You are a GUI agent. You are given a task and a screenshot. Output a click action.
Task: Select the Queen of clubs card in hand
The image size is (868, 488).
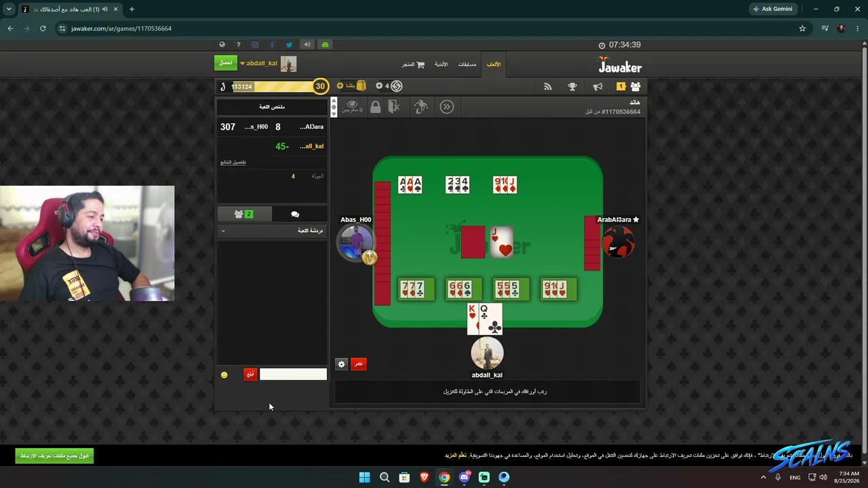coord(491,319)
